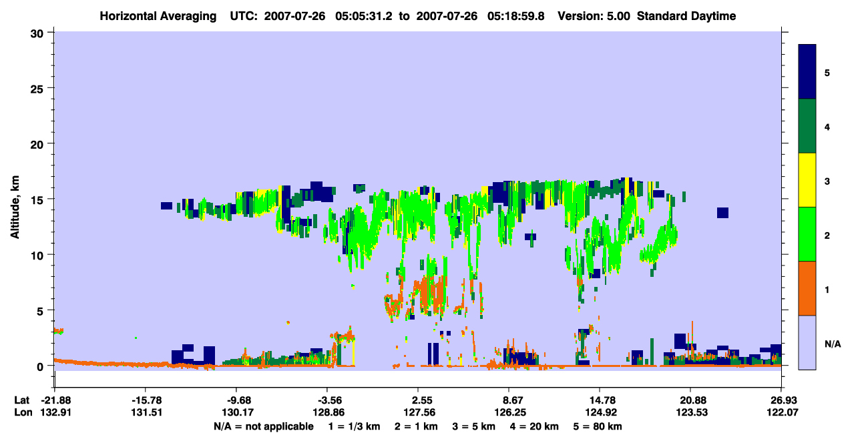The width and height of the screenshot is (868, 445).
Task: Click latitude value -21.88
Action: tap(55, 400)
